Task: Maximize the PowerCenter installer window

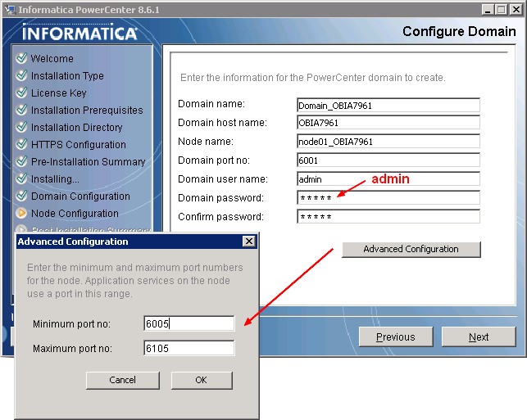Action: point(501,10)
